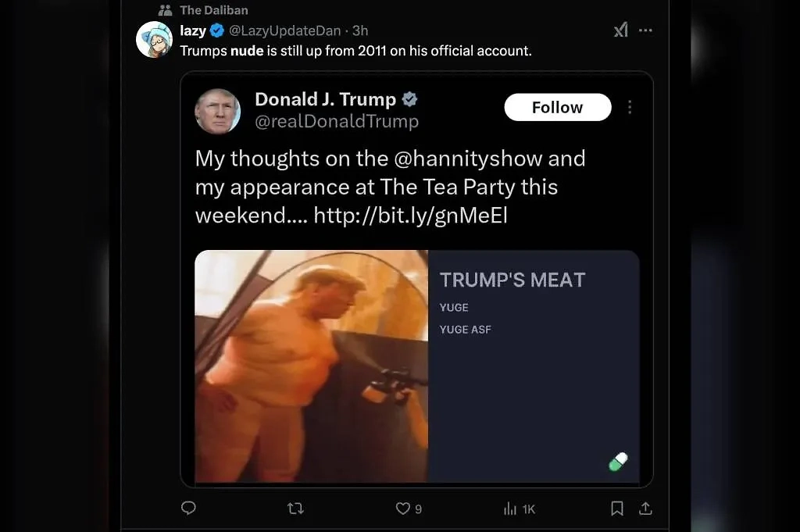Viewport: 800px width, 532px height.
Task: Open Grok analysis with the xAI icon
Action: click(x=620, y=29)
